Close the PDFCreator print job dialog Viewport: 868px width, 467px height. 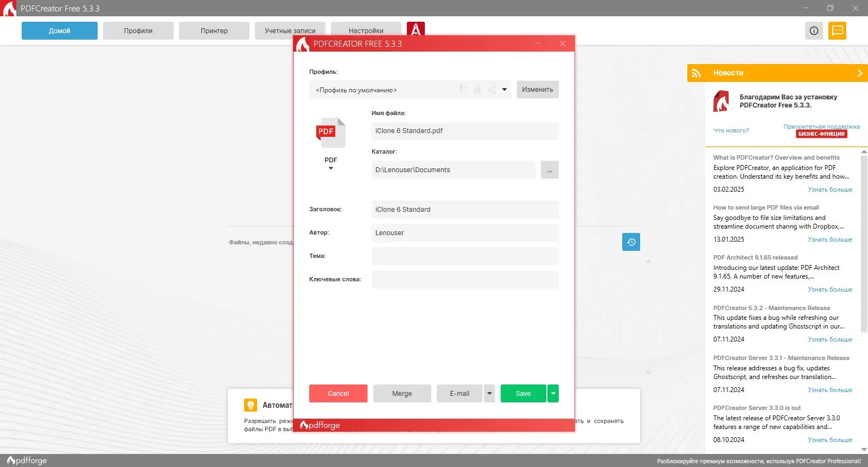click(563, 43)
